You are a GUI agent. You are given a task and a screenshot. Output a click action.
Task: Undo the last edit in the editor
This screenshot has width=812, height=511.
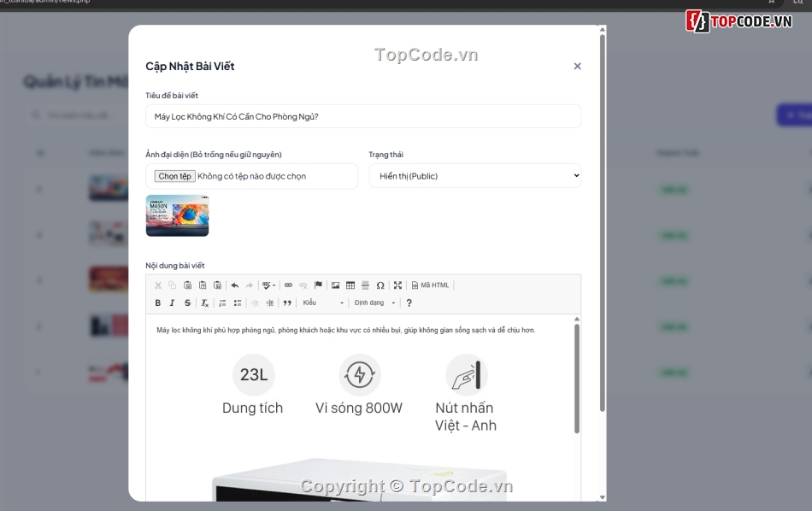[234, 285]
